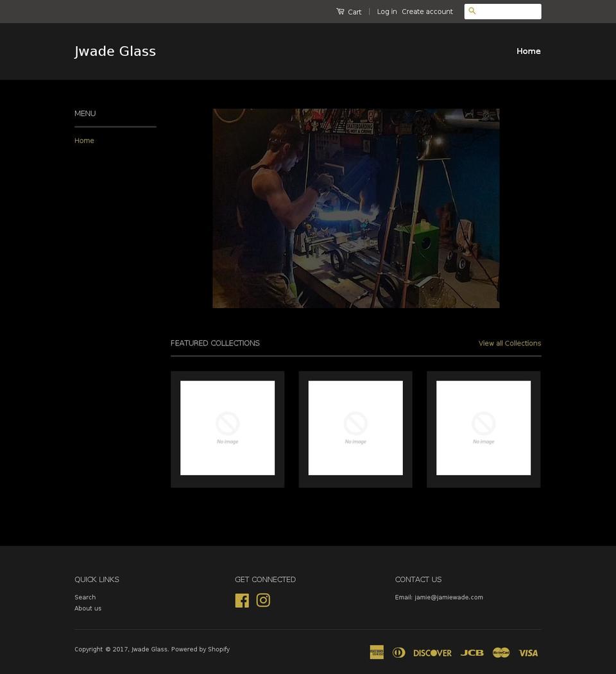
Task: Click the Visa payment icon
Action: (527, 652)
